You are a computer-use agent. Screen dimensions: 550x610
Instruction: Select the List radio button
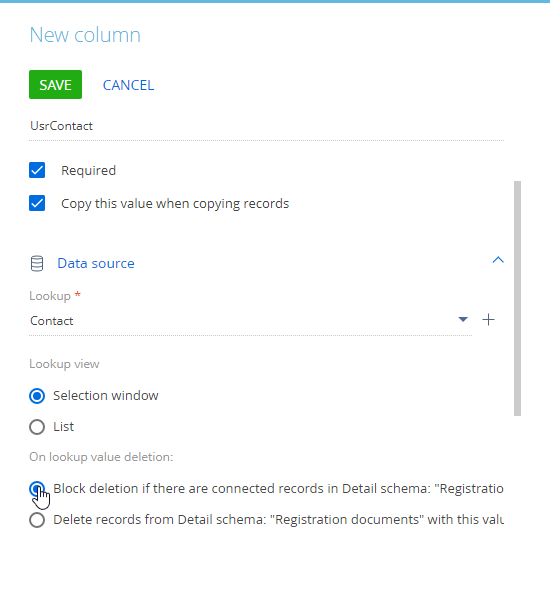coord(37,427)
